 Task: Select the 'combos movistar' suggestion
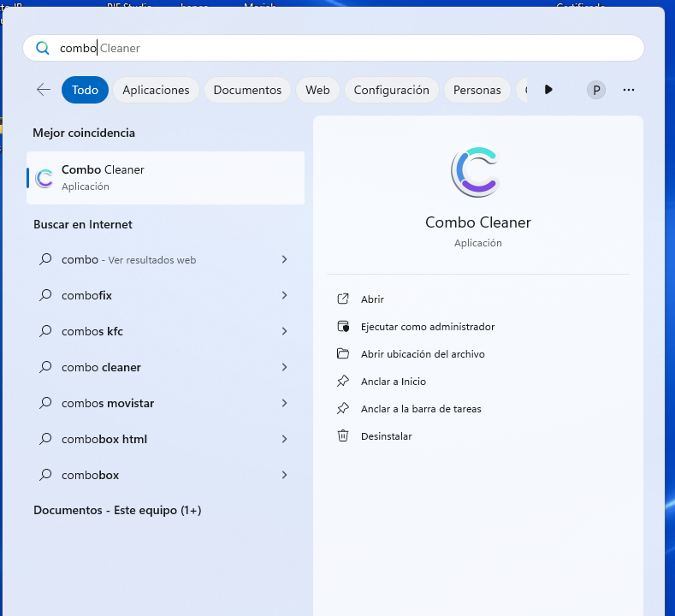(165, 403)
